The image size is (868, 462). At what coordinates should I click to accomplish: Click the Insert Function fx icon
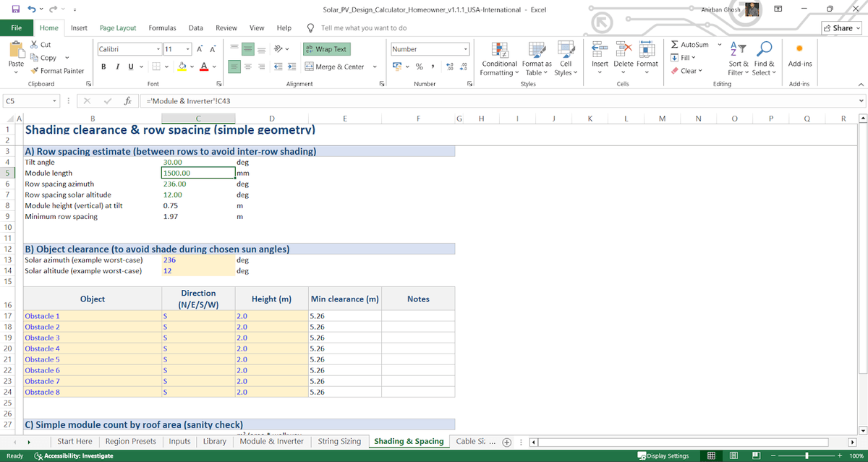pyautogui.click(x=126, y=102)
